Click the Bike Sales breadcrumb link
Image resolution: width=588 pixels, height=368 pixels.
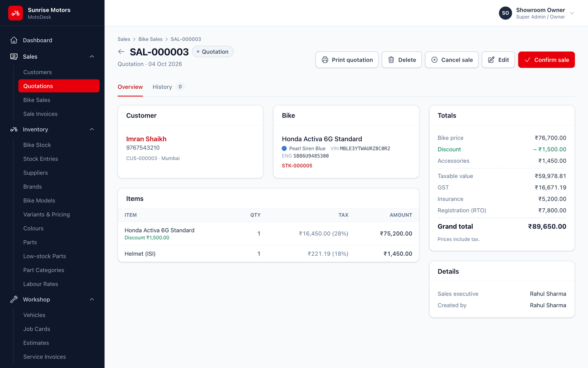pos(150,39)
